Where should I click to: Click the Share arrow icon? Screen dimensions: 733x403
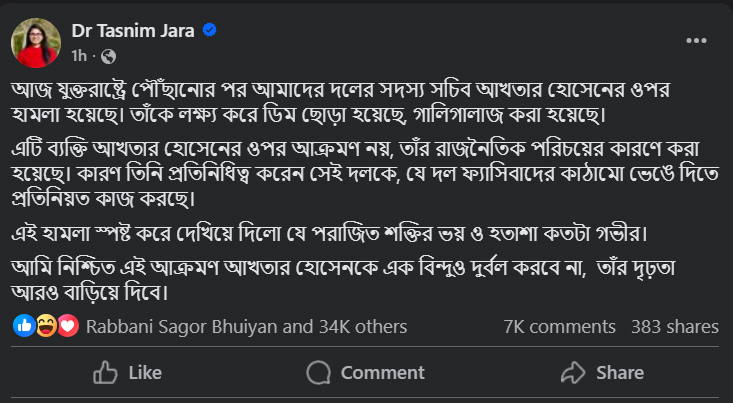573,373
